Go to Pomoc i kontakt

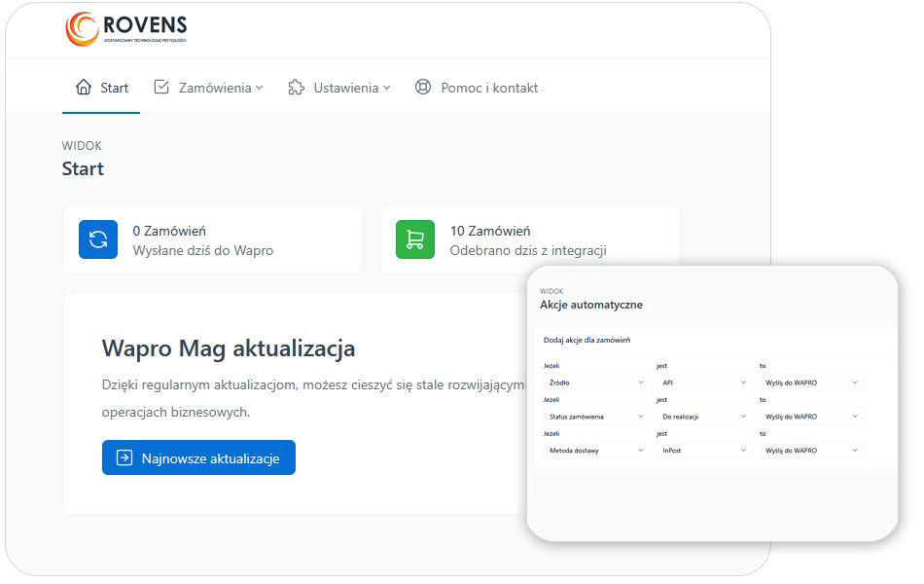[477, 88]
